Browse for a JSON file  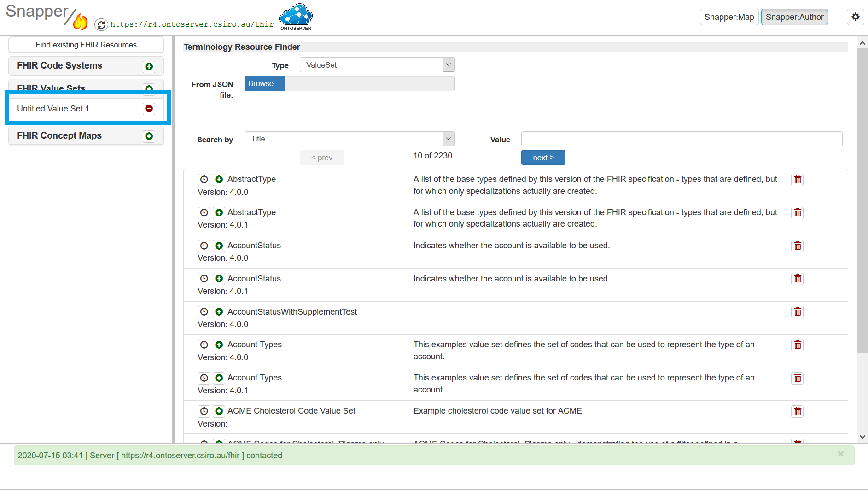(264, 84)
